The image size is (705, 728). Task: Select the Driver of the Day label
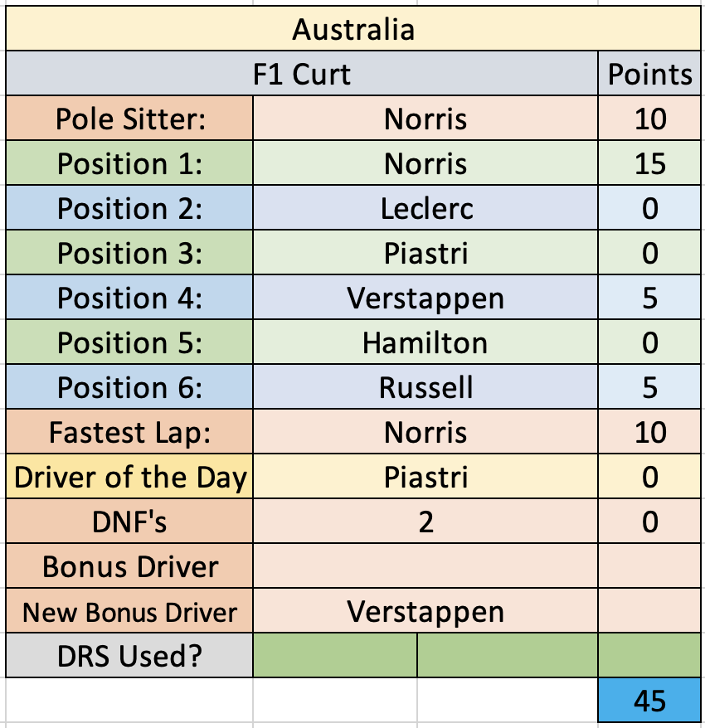click(x=129, y=477)
